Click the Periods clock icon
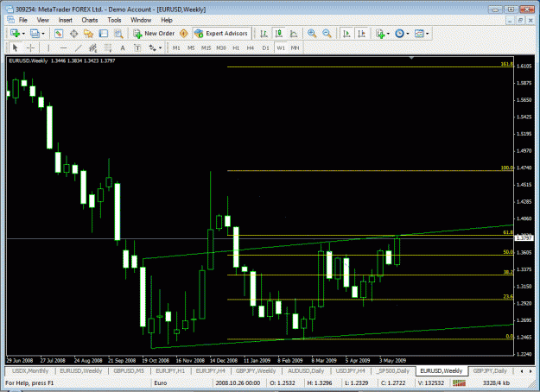This screenshot has height=392, width=540. coord(399,34)
